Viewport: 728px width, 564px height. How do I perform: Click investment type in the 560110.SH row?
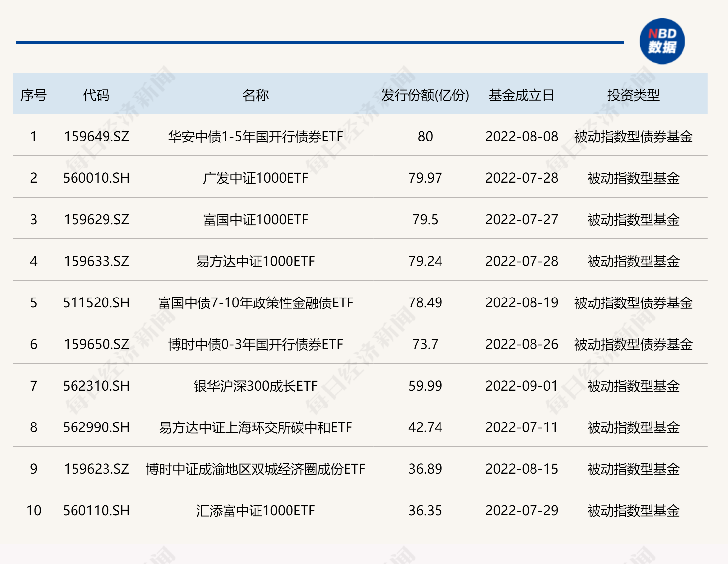pyautogui.click(x=633, y=510)
